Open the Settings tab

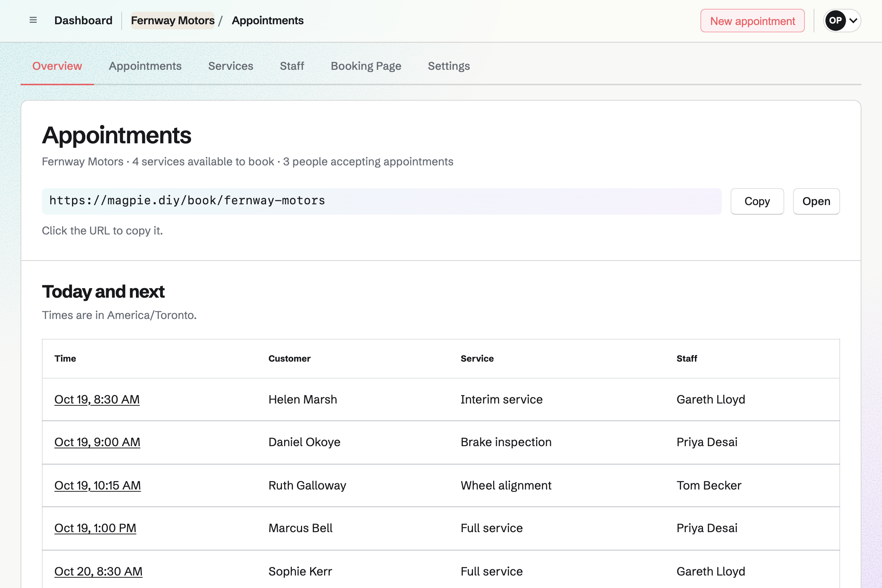click(448, 66)
